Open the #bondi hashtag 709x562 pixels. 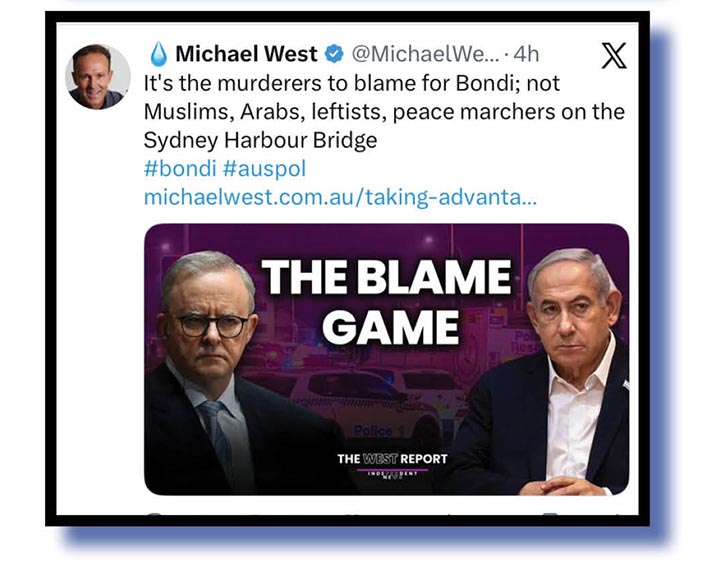180,169
